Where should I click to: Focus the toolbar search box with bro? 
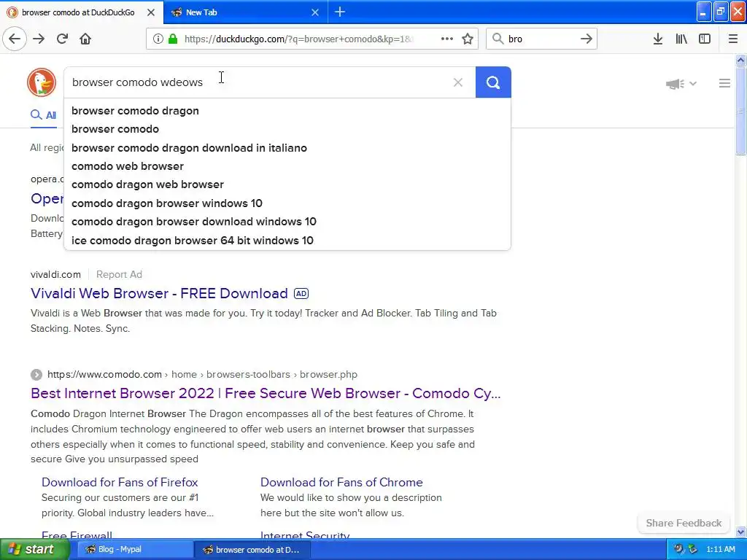[541, 39]
